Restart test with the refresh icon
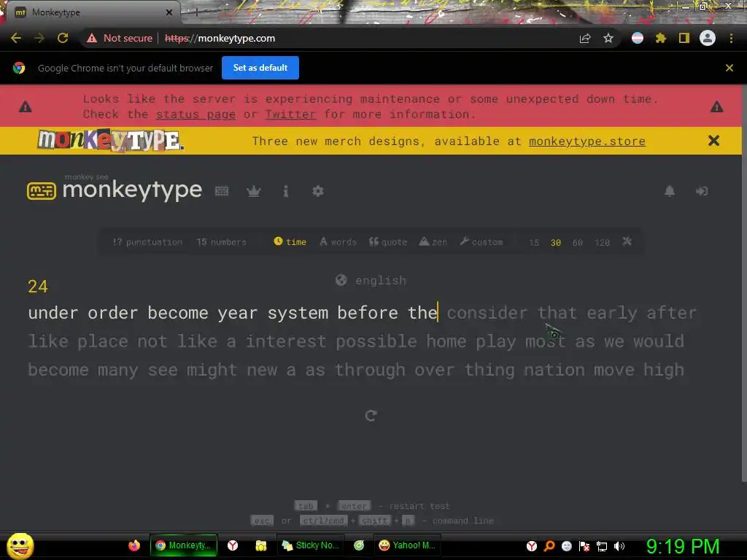 pyautogui.click(x=371, y=416)
